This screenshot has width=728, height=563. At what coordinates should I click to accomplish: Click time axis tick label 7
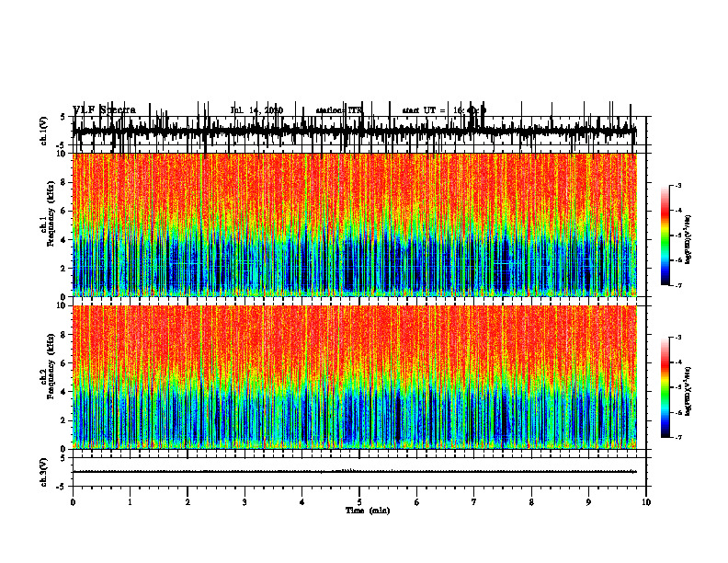click(x=474, y=502)
